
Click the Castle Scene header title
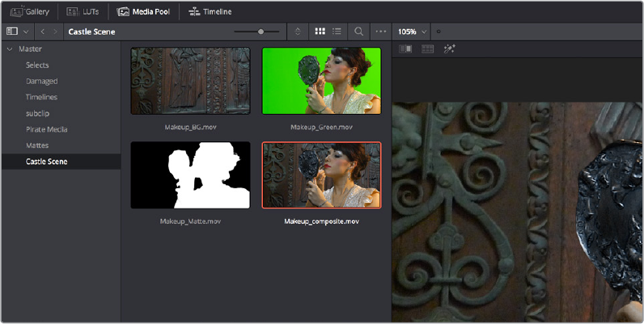pos(91,32)
